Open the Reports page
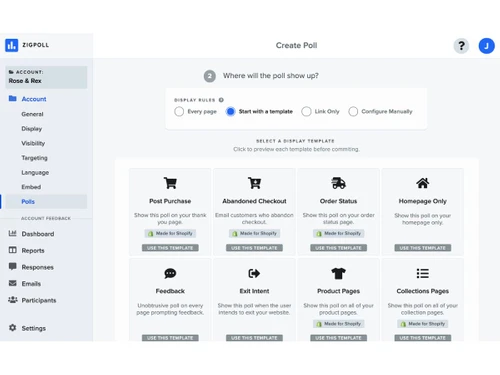The image size is (500, 375). 33,251
